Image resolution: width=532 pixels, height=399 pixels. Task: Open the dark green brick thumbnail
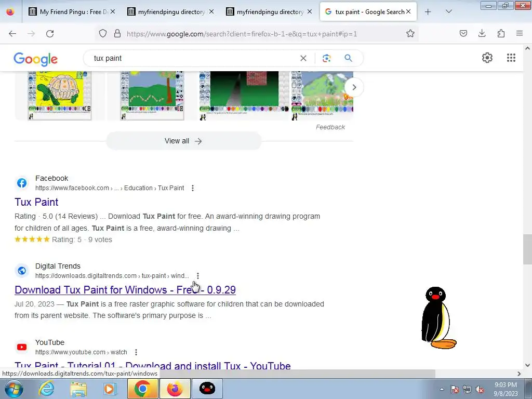click(x=244, y=96)
